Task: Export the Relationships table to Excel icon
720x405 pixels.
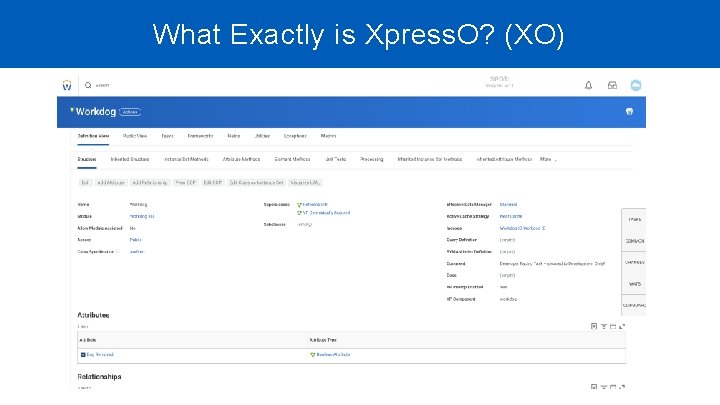Action: point(594,387)
